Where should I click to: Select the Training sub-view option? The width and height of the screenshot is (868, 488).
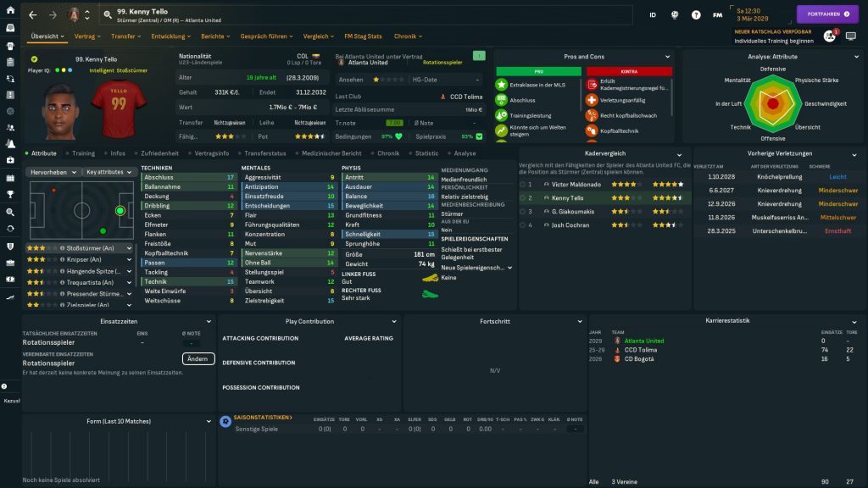point(83,153)
